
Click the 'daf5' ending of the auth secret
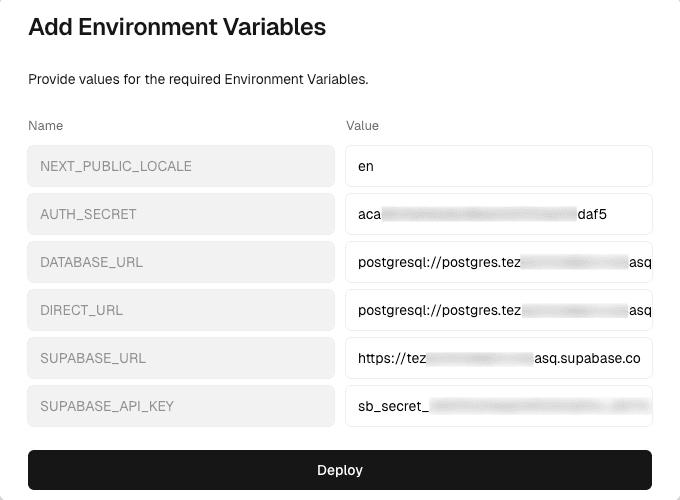pyautogui.click(x=592, y=214)
